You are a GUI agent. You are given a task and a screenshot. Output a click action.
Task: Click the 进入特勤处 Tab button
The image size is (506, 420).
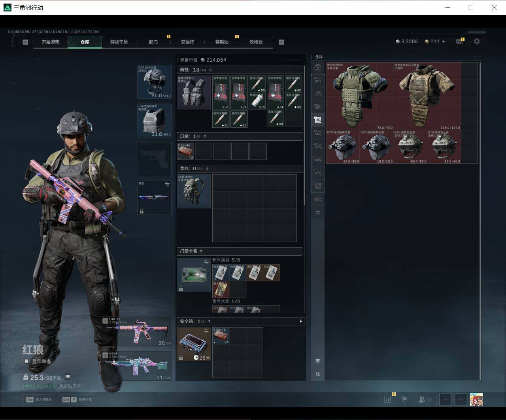pos(39,399)
